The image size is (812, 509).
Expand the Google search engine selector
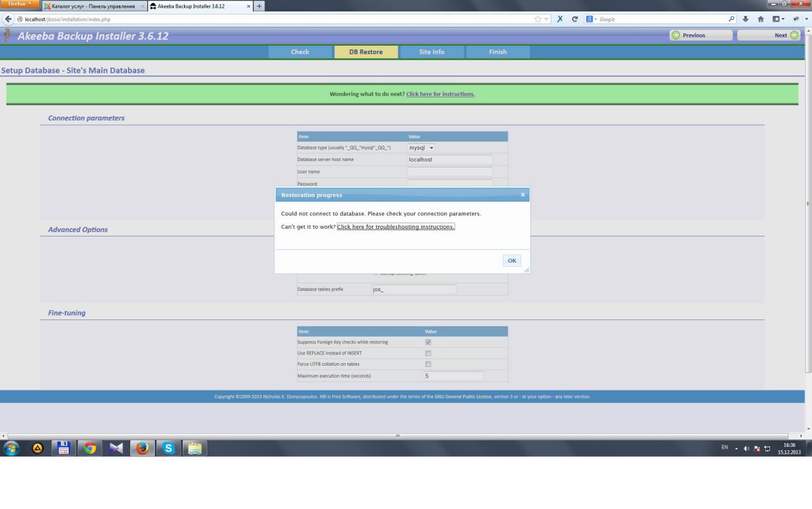point(592,19)
